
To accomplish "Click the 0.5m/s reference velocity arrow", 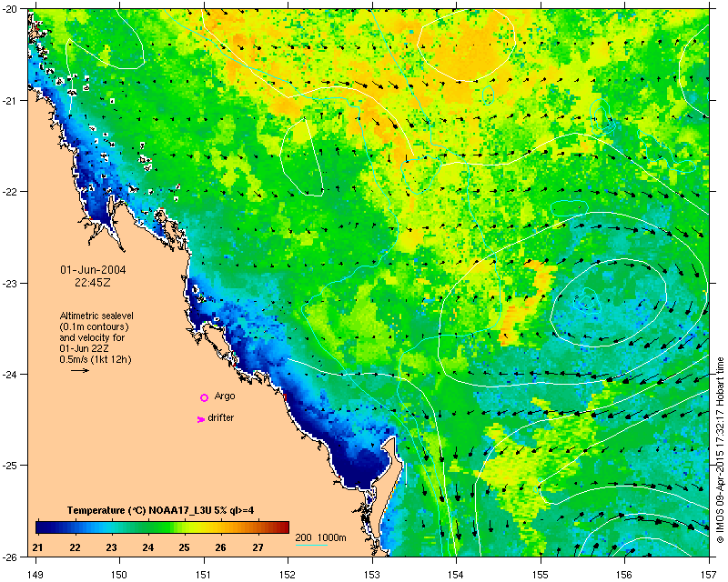I will (80, 370).
